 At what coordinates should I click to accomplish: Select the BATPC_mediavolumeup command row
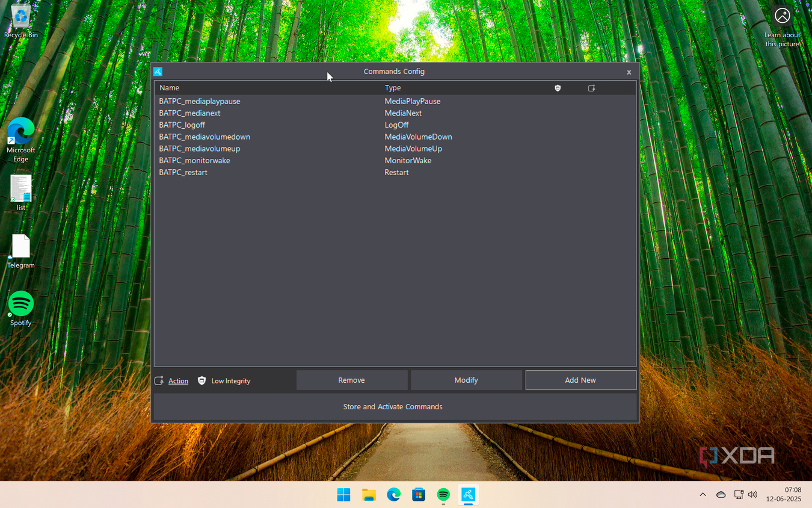click(x=395, y=149)
